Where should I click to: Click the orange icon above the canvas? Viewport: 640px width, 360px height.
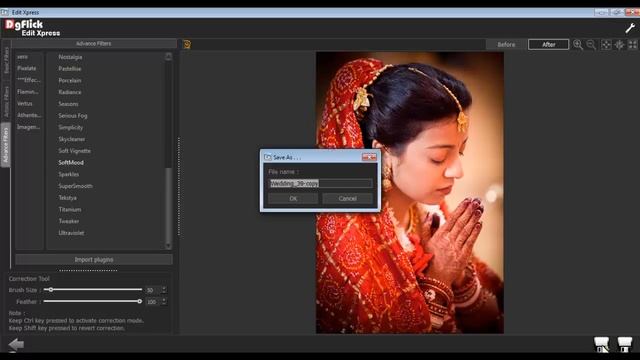coord(187,44)
